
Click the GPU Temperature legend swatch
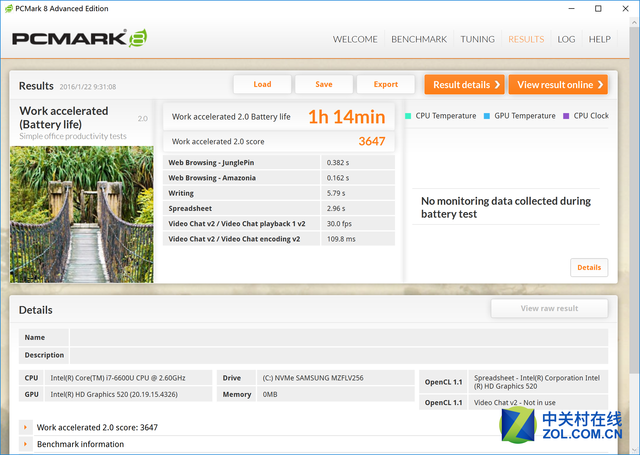pos(487,116)
